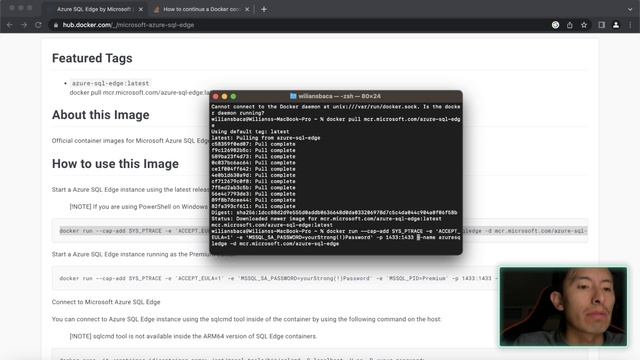Reload the Docker Hub page
Screen dimensions: 640x360
pyautogui.click(x=38, y=25)
